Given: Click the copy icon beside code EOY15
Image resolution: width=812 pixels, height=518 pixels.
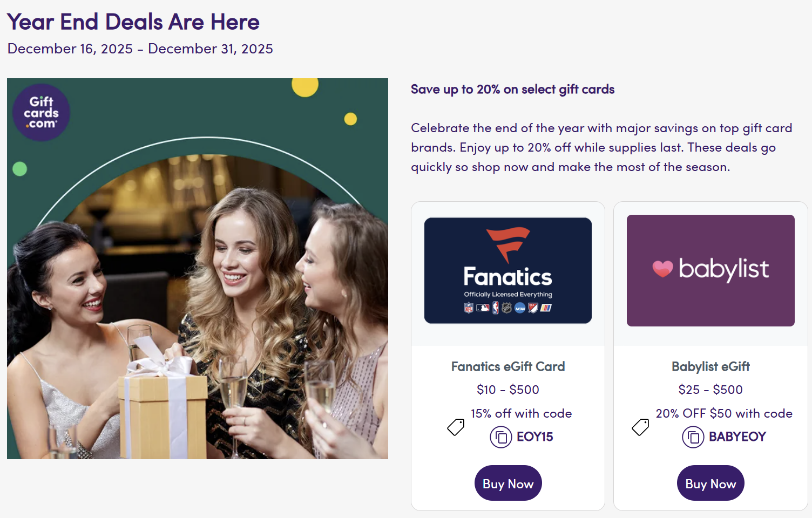Looking at the screenshot, I should tap(500, 437).
